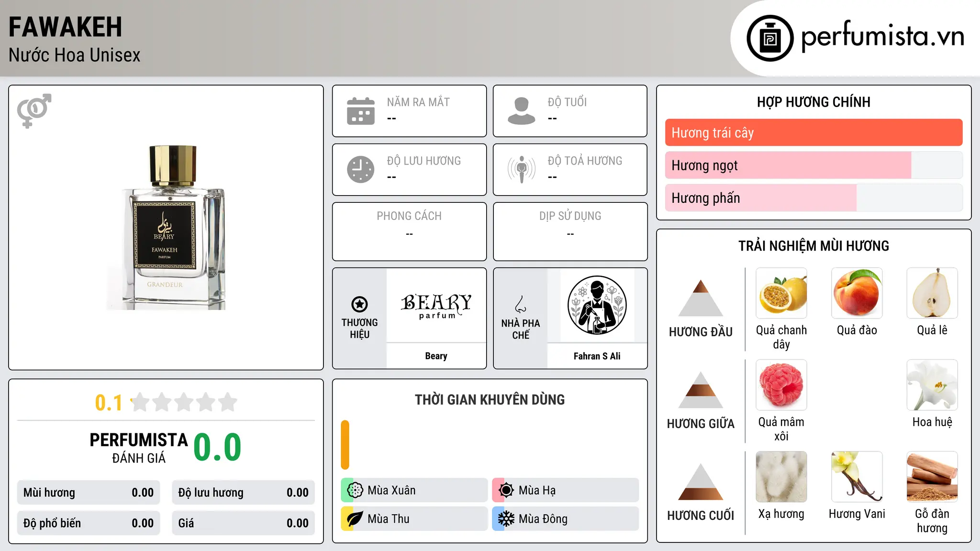Click the Fawakeh perfume bottle photo
The width and height of the screenshot is (980, 551).
(x=166, y=228)
